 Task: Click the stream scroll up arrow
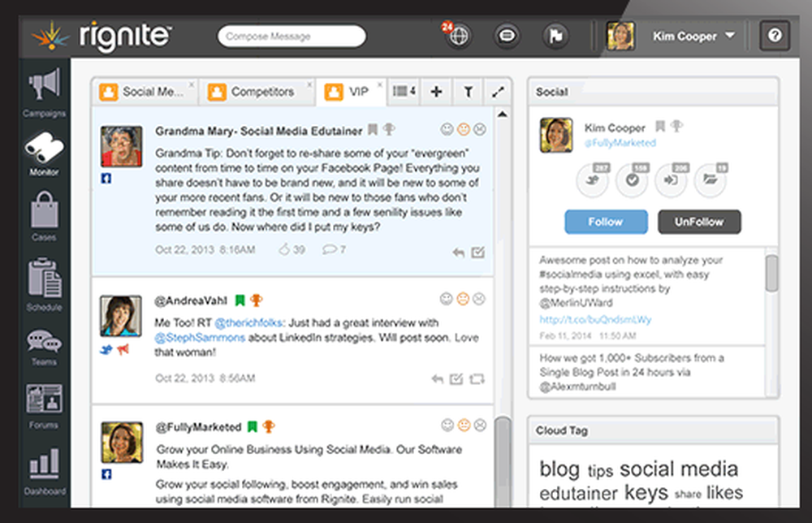click(x=503, y=115)
